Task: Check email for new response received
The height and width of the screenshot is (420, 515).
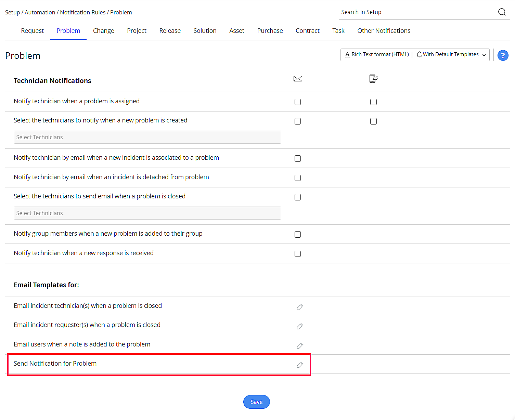Action: click(x=298, y=254)
